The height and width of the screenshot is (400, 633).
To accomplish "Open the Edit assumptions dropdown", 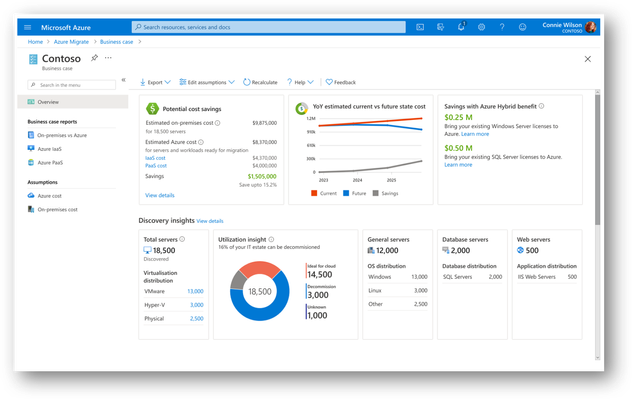I will point(207,82).
